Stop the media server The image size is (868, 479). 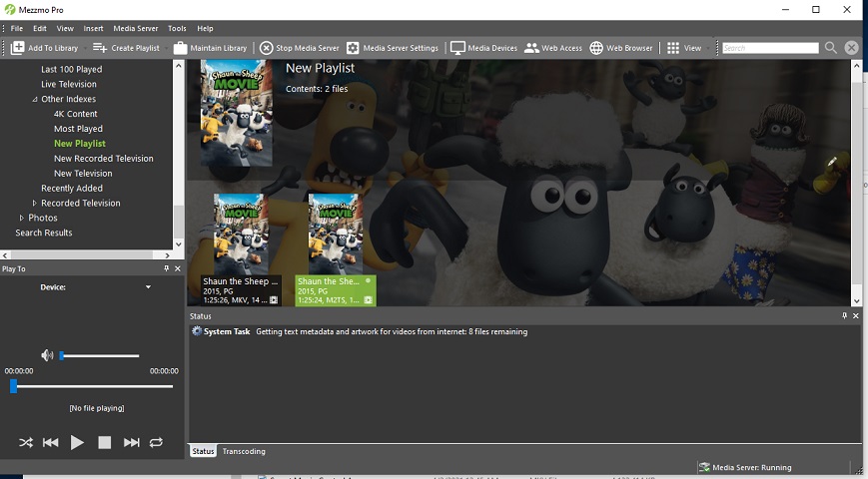pos(300,48)
